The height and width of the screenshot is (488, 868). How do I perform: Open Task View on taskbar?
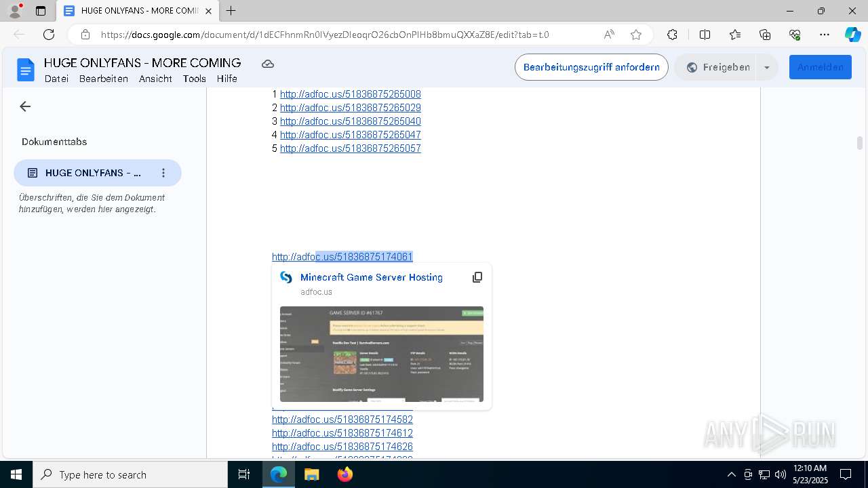click(244, 474)
